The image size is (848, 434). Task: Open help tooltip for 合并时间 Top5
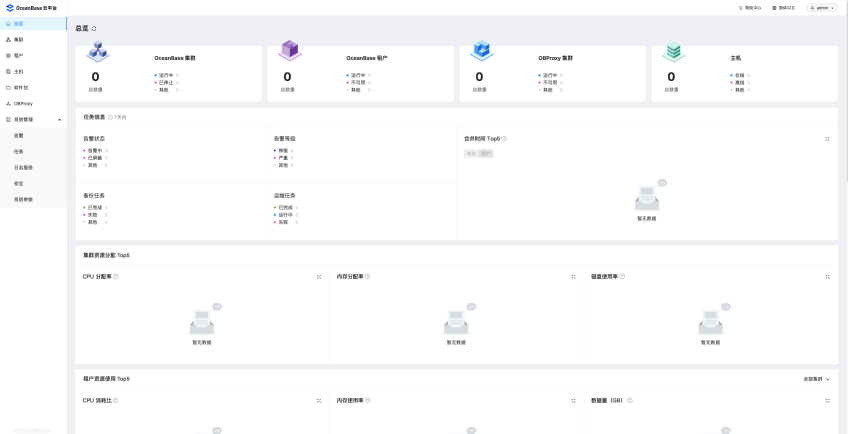coord(504,139)
